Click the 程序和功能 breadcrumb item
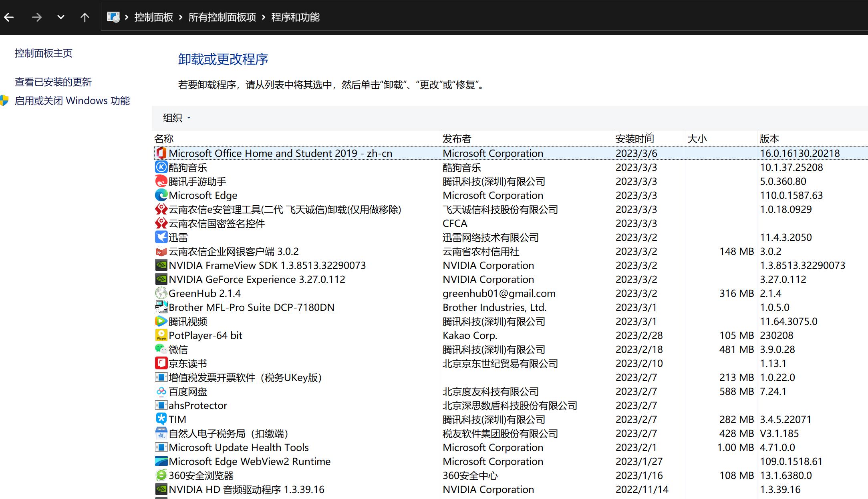868x499 pixels. pyautogui.click(x=294, y=17)
